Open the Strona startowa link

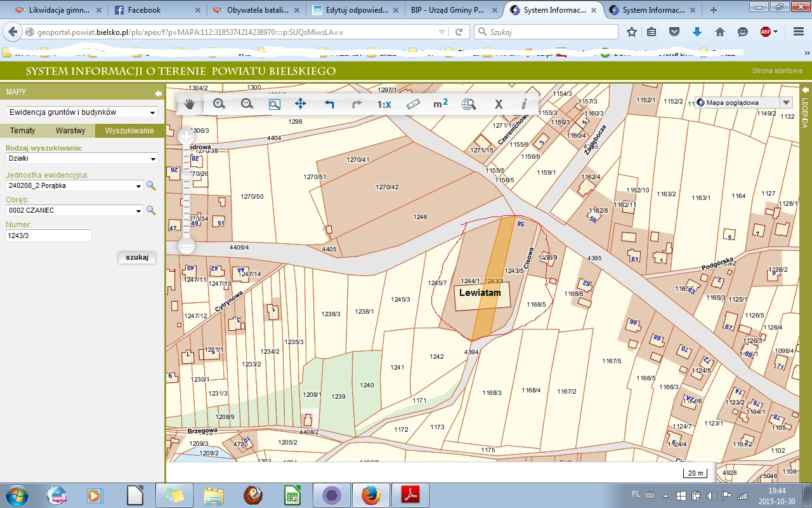(x=777, y=70)
